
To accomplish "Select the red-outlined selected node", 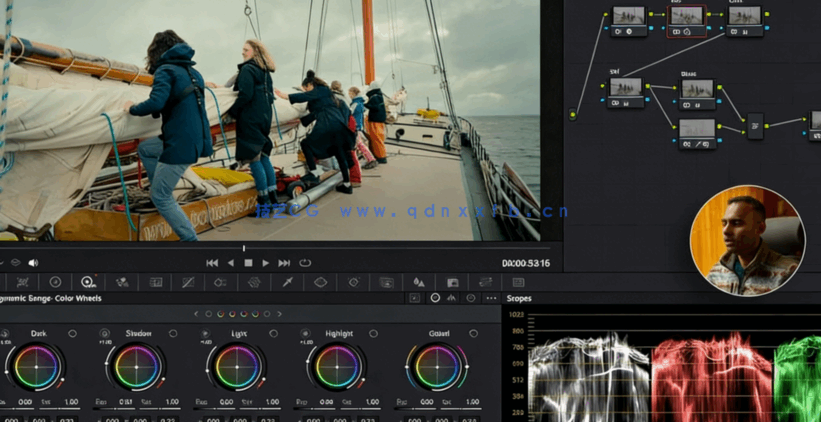I will click(686, 20).
